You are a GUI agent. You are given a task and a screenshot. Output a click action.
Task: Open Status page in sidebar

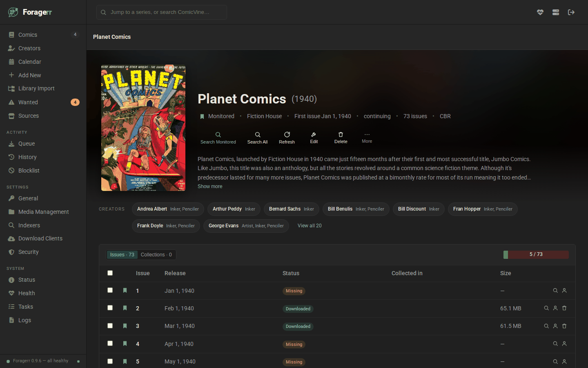(x=43, y=280)
